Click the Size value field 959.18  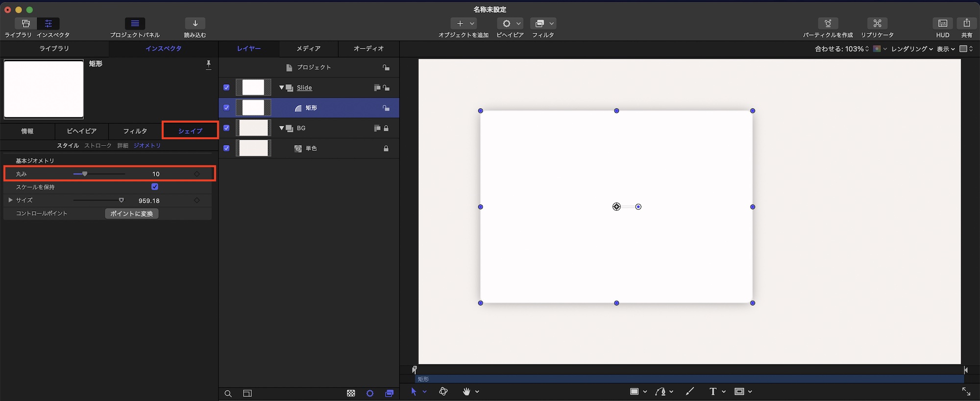tap(149, 200)
